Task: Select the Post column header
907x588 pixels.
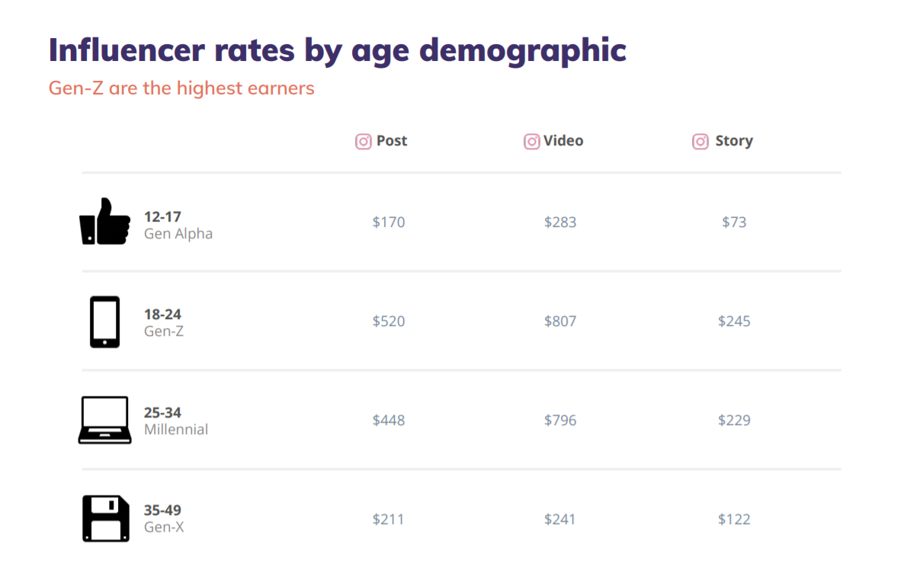Action: (x=392, y=141)
